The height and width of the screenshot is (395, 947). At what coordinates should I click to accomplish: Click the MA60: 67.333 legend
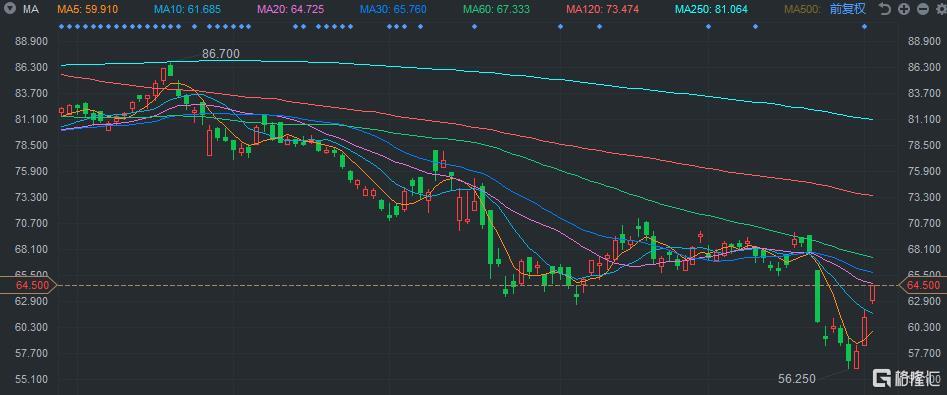pos(496,9)
